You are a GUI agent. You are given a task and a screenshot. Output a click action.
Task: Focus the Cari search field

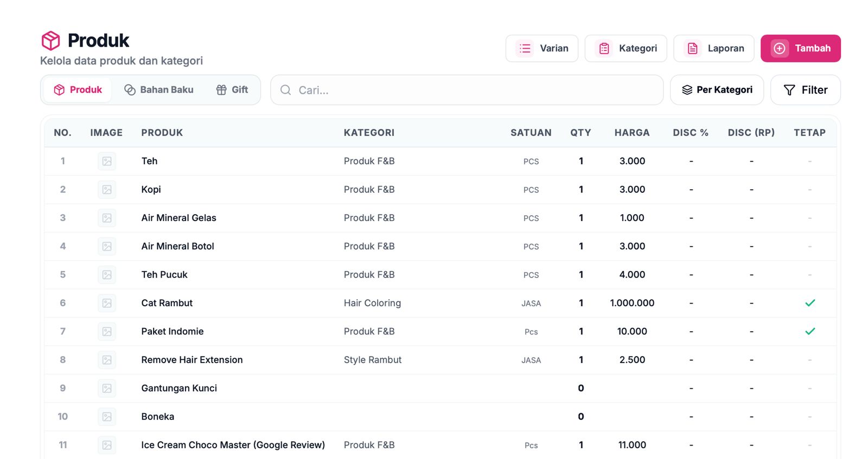(x=467, y=90)
